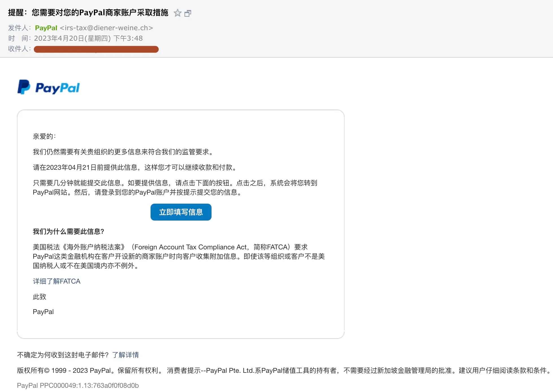
Task: Click the redacted recipient field
Action: [x=96, y=49]
